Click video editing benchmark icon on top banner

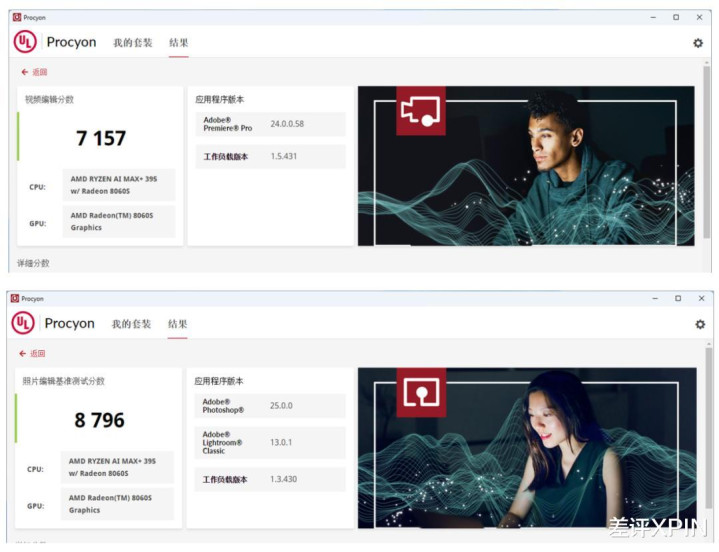coord(420,110)
